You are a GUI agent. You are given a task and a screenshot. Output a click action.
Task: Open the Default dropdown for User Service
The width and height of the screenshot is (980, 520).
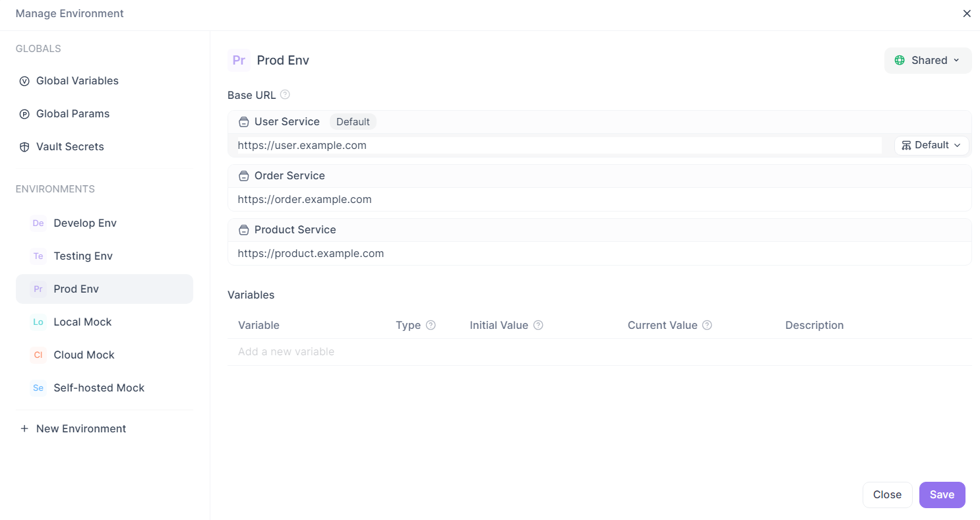[x=931, y=145]
